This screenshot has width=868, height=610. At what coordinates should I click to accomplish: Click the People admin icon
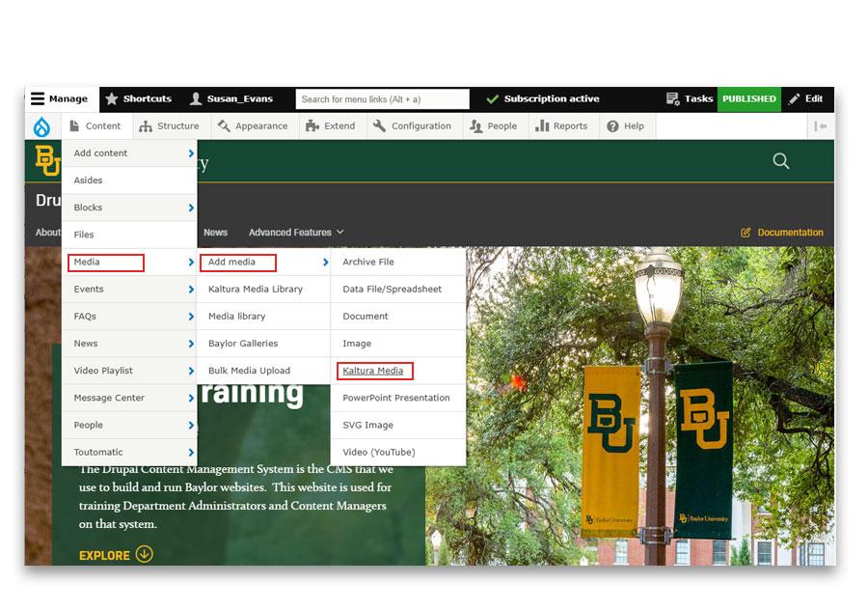(x=476, y=126)
